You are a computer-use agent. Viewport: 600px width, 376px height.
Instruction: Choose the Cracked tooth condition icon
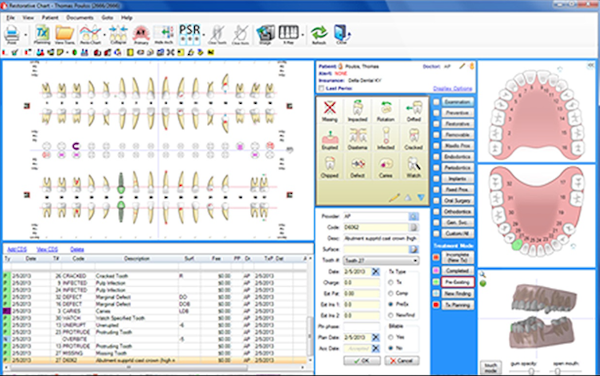pos(413,139)
